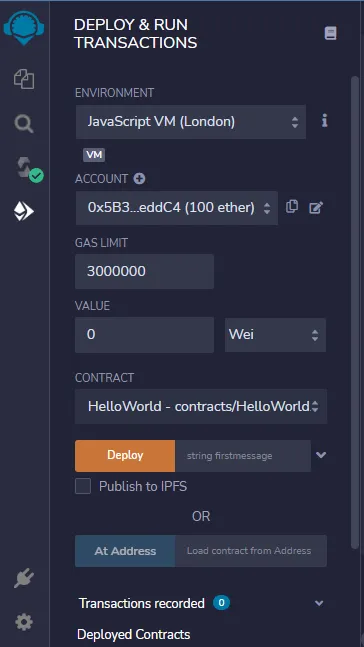Copy the account address to clipboard
The image size is (364, 647).
pos(292,206)
